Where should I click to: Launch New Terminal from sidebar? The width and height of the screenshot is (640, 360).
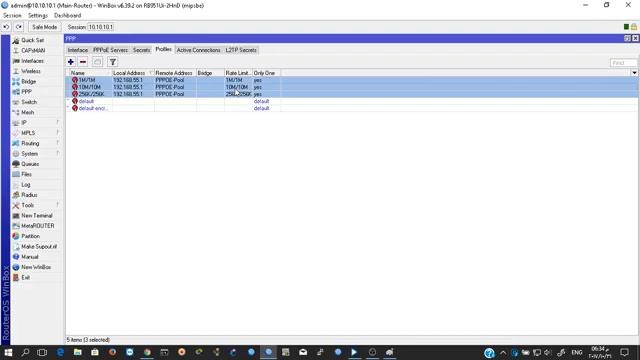click(x=36, y=216)
